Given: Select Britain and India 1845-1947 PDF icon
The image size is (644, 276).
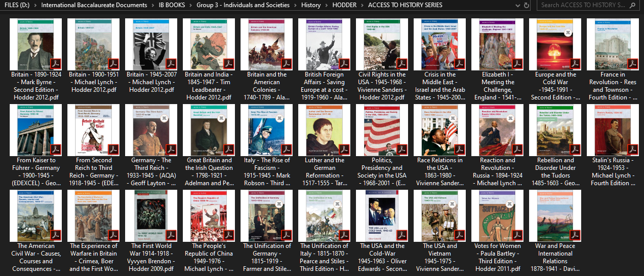Looking at the screenshot, I should pos(209,44).
